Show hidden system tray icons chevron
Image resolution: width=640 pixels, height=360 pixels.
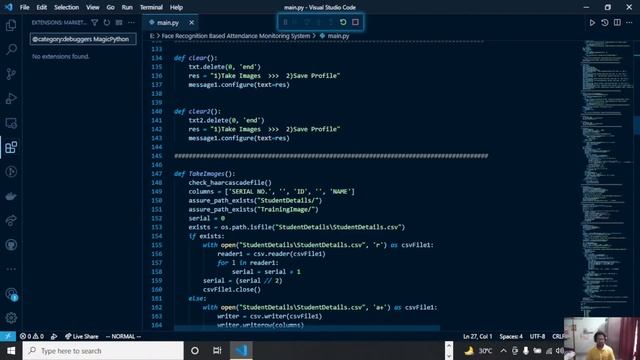tap(503, 351)
